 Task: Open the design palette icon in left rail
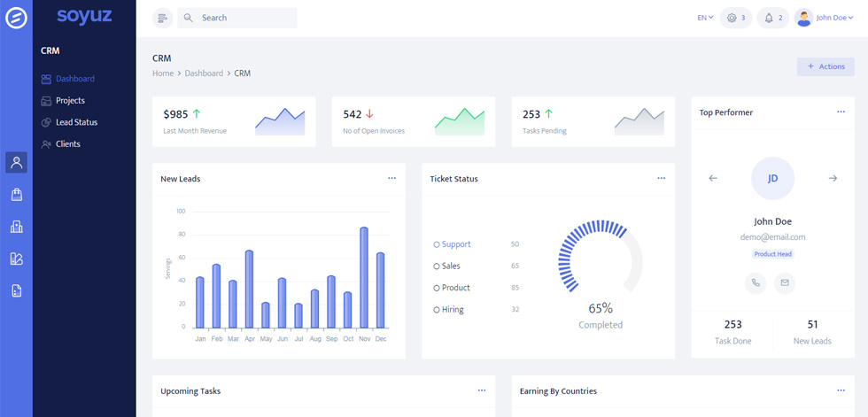coord(16,259)
